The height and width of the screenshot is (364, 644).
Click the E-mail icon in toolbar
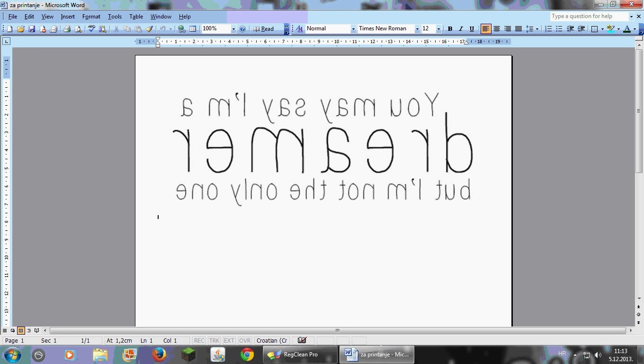54,29
